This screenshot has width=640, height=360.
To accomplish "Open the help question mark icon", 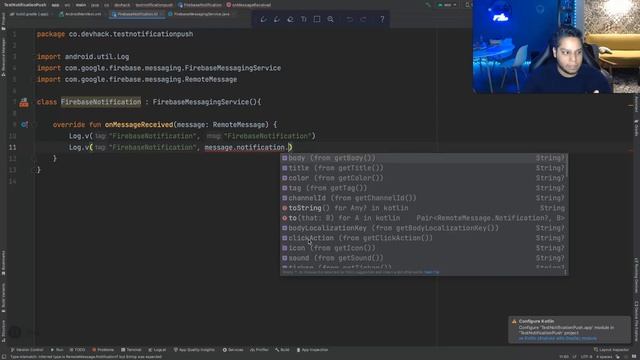I will coord(382,19).
